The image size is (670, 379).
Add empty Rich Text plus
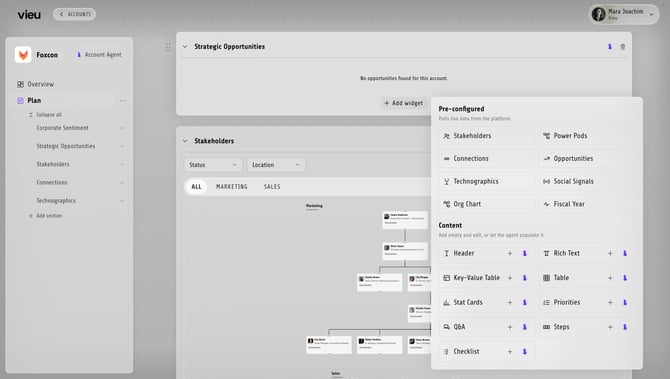(x=610, y=253)
